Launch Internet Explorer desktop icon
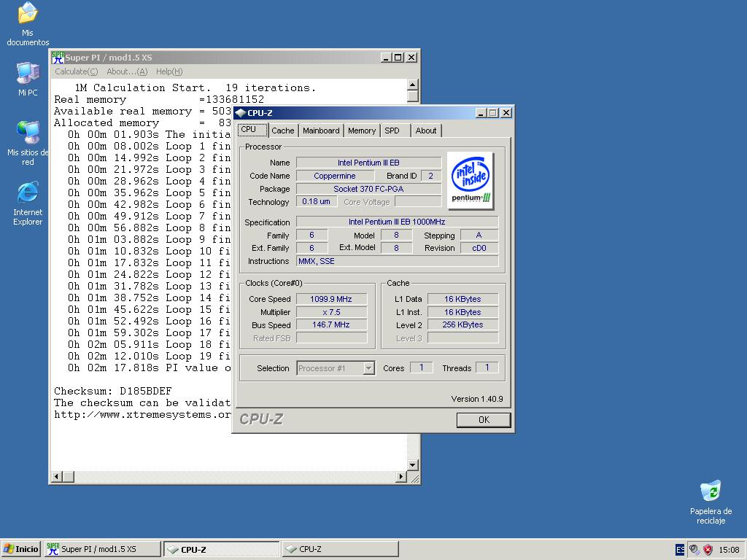 (28, 203)
